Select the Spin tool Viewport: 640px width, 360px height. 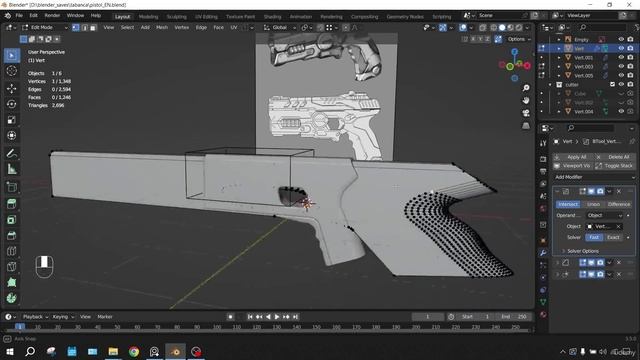coord(12,298)
